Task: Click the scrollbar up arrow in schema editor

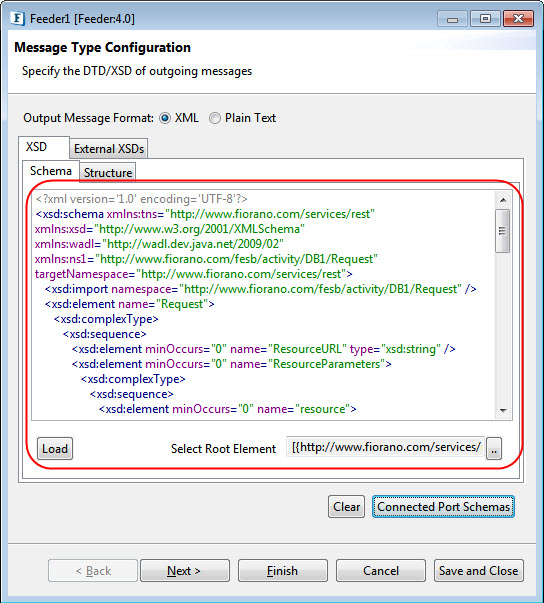Action: (503, 200)
